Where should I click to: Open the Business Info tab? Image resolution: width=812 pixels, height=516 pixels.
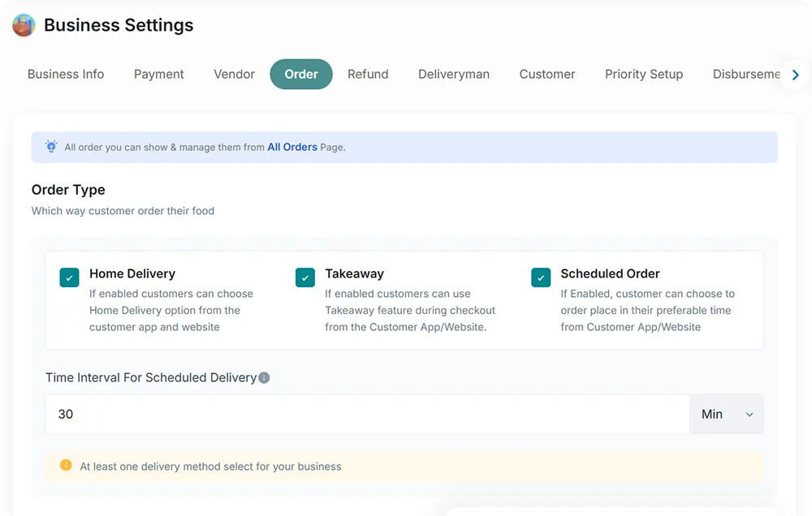pyautogui.click(x=66, y=74)
